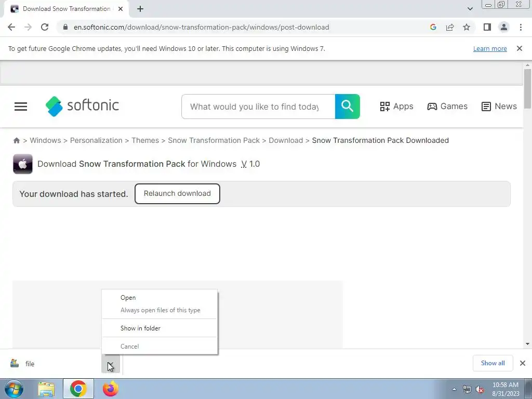Open the site security padlock info
The image size is (532, 399).
pos(65,27)
